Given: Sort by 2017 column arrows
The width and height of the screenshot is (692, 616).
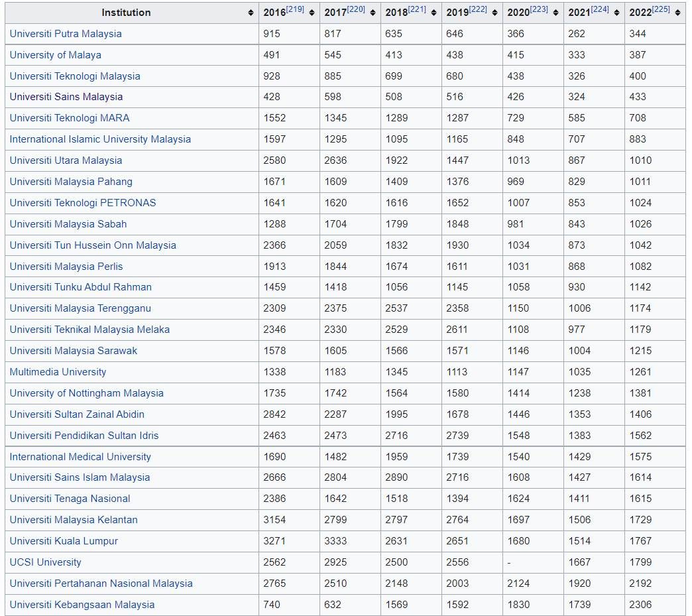Looking at the screenshot, I should click(373, 13).
